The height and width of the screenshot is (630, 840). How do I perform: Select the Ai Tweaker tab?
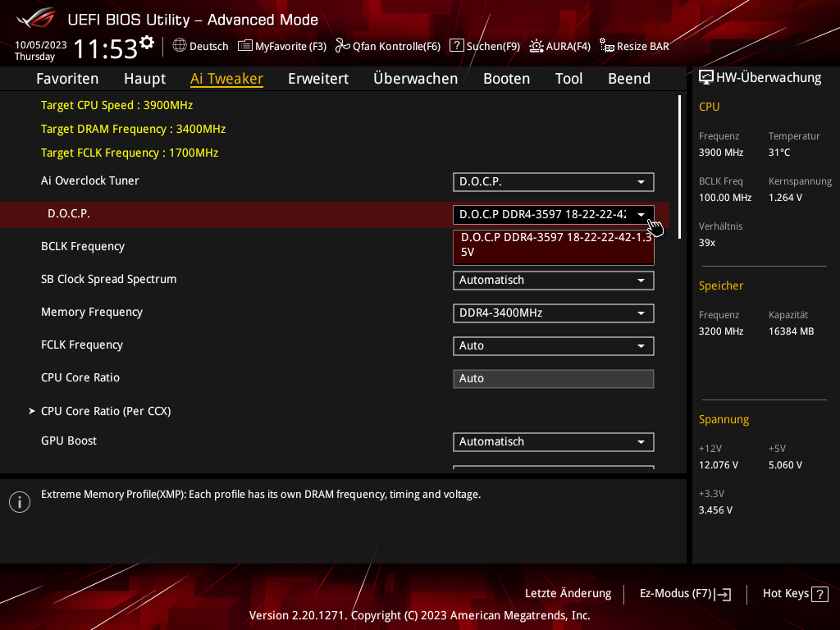click(x=226, y=79)
